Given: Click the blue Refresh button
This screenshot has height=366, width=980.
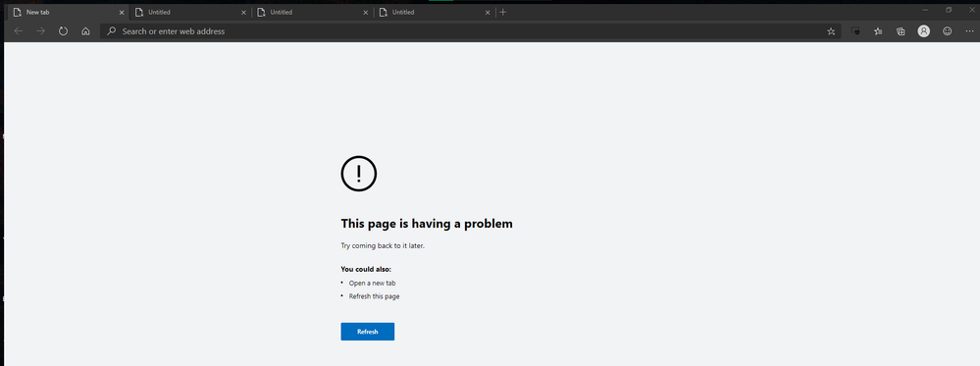Looking at the screenshot, I should 368,332.
